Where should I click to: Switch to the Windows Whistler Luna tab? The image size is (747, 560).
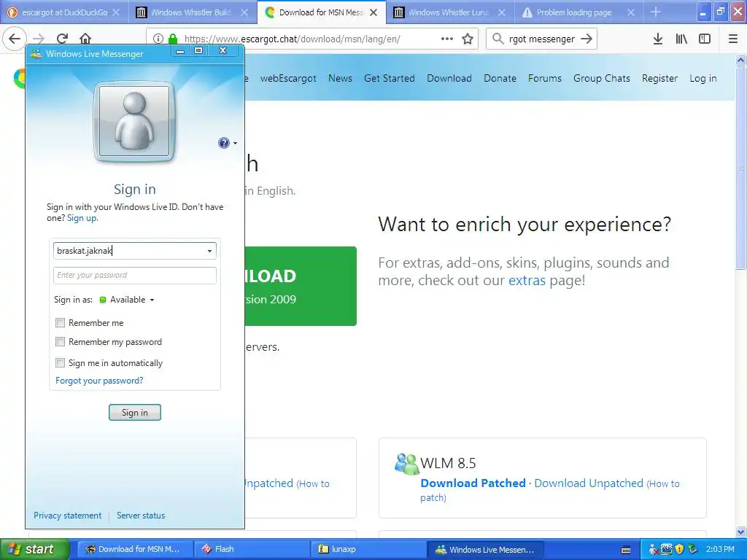tap(449, 12)
